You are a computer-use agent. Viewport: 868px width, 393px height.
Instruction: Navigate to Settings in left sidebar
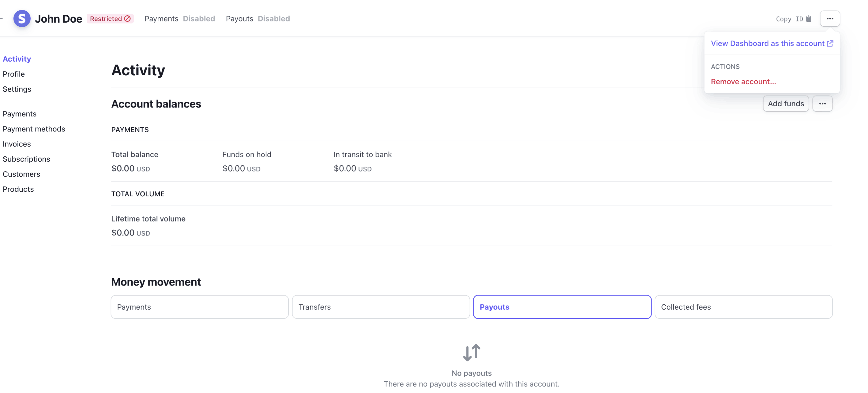point(16,88)
